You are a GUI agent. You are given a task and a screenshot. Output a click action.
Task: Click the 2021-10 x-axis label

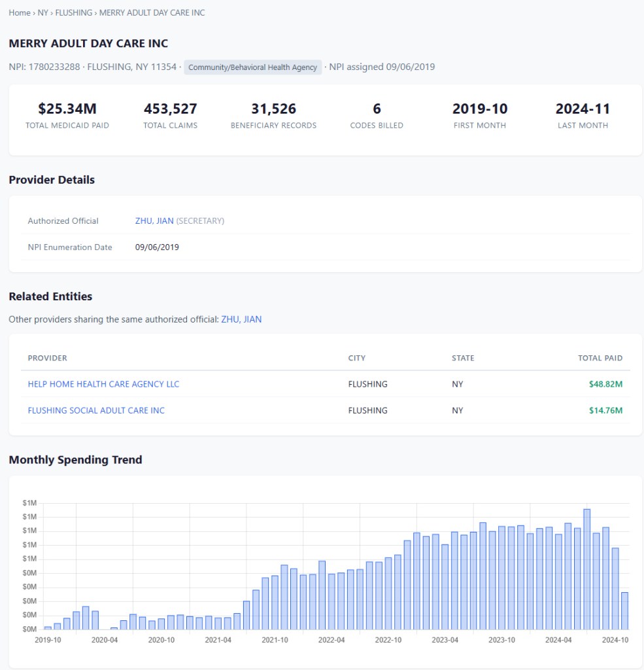[x=275, y=640]
